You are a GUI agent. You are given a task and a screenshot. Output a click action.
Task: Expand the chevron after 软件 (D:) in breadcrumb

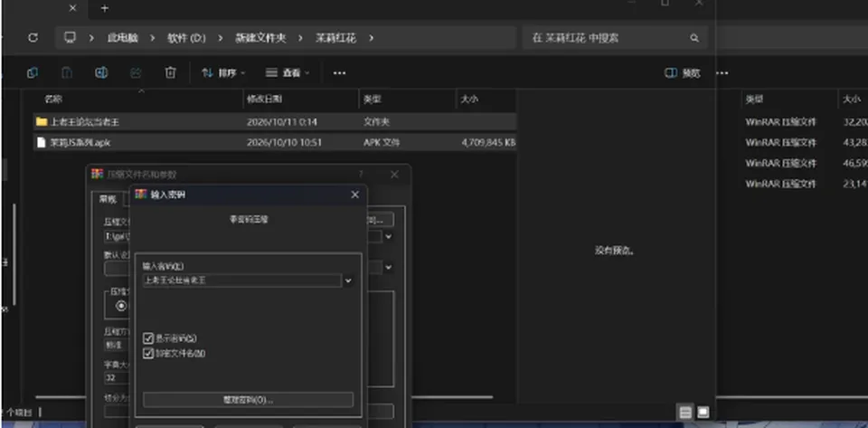click(221, 38)
